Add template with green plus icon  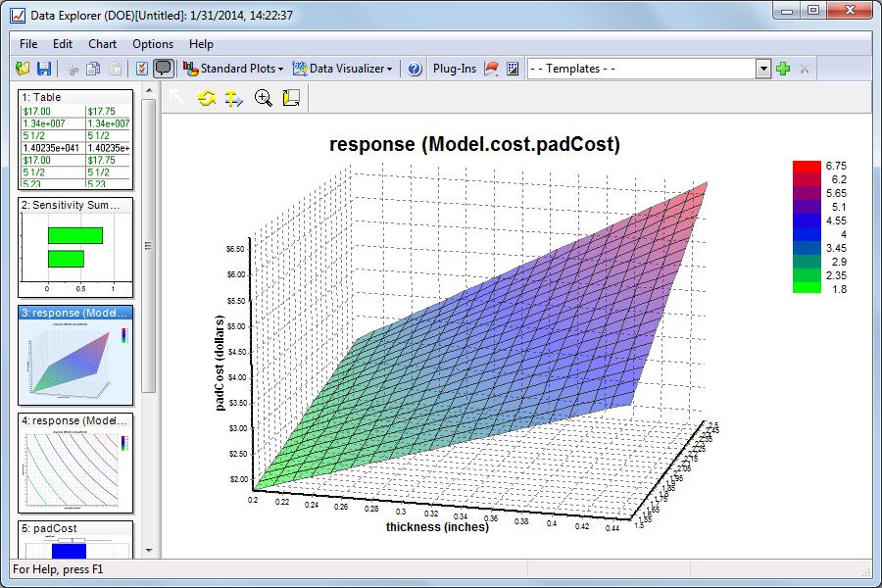click(783, 69)
